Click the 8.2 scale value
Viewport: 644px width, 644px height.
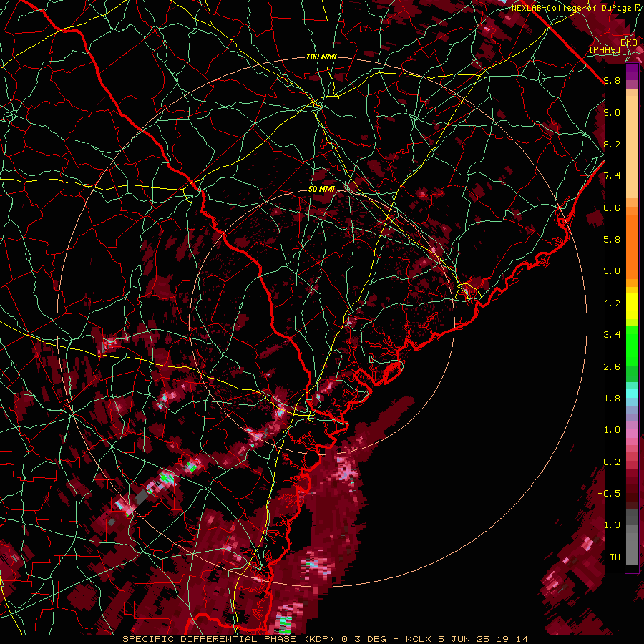point(612,144)
